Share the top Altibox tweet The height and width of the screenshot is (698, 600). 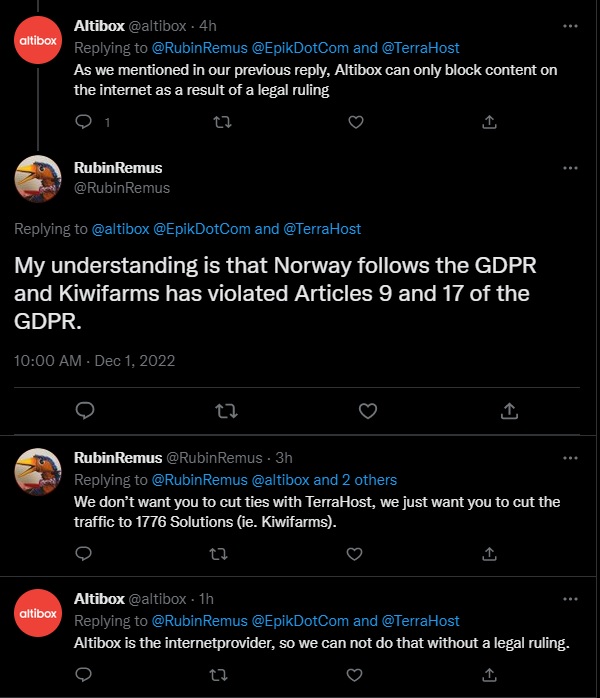coord(490,122)
